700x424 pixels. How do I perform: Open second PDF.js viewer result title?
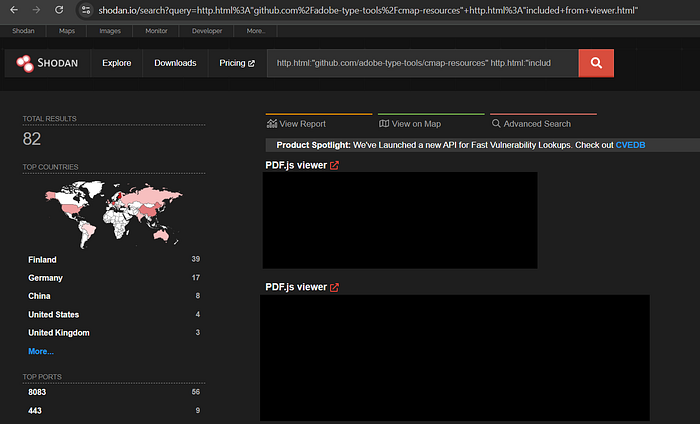point(296,287)
